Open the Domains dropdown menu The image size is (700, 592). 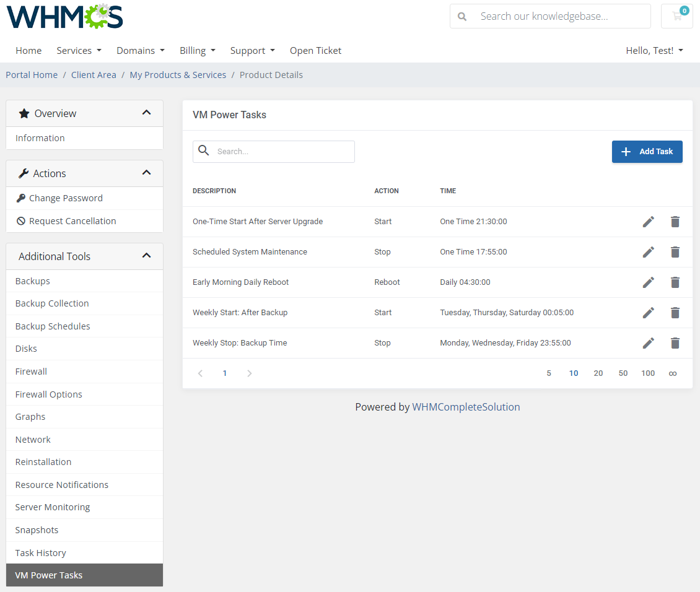point(141,50)
